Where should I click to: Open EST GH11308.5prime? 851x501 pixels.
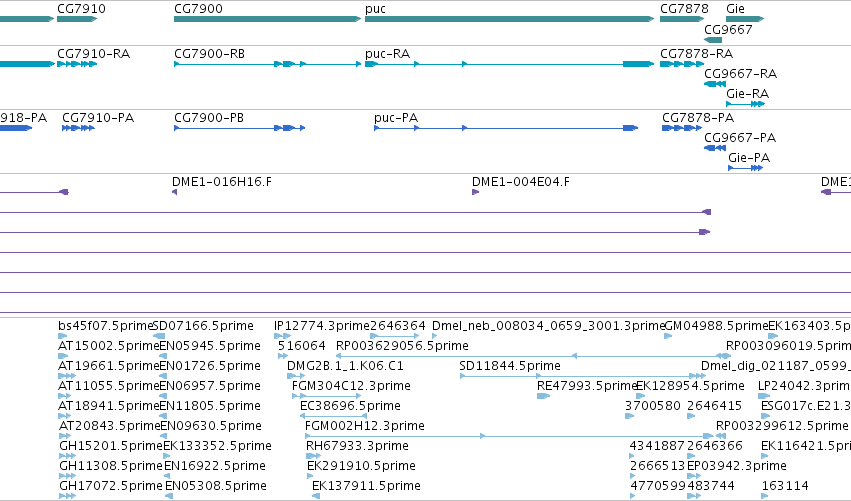click(x=111, y=467)
